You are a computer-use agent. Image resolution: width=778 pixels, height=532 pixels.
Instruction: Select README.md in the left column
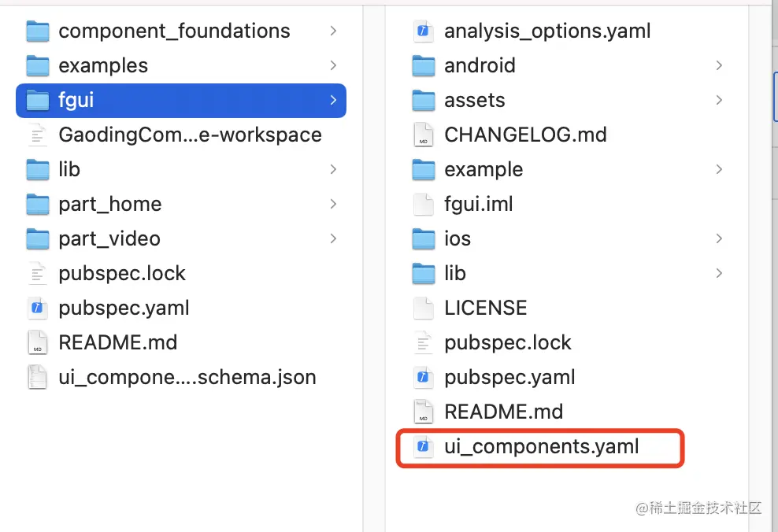[x=117, y=343]
